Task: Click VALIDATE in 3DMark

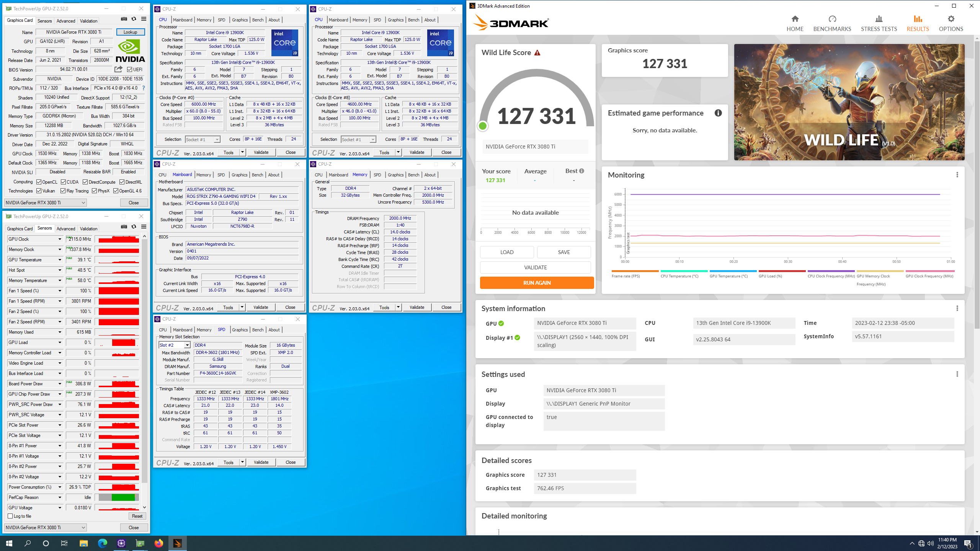Action: tap(535, 267)
